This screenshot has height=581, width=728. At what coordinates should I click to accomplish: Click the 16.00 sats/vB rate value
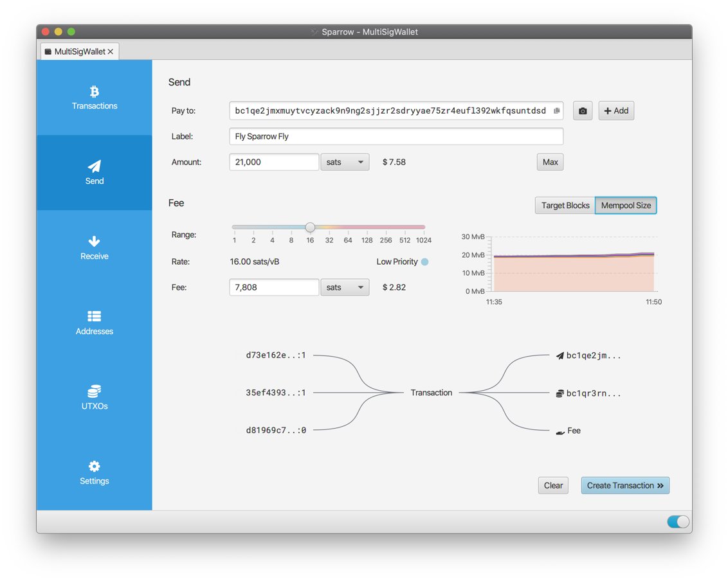[255, 262]
